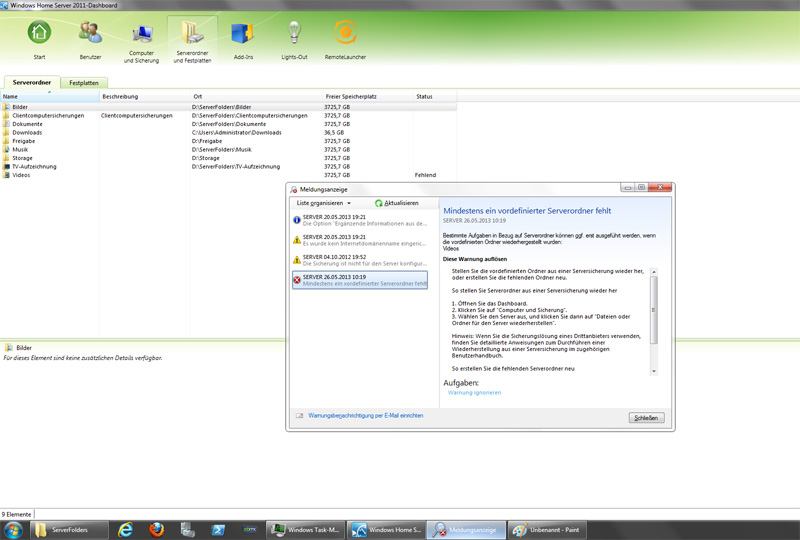Select the Bilder folder row
Viewport: 800px width, 540px height.
pos(228,107)
